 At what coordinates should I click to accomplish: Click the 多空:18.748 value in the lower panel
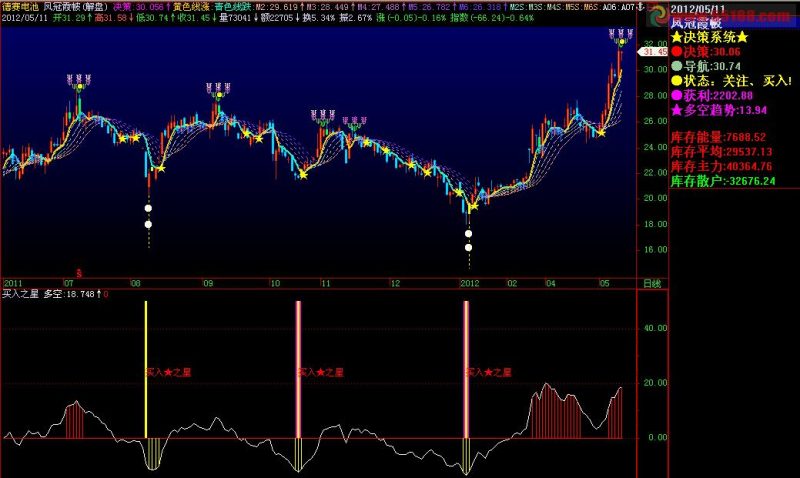(x=69, y=294)
